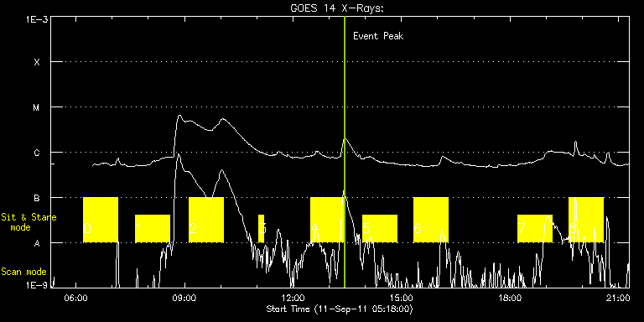
Task: Click the Scan mode label
Action: coord(23,272)
